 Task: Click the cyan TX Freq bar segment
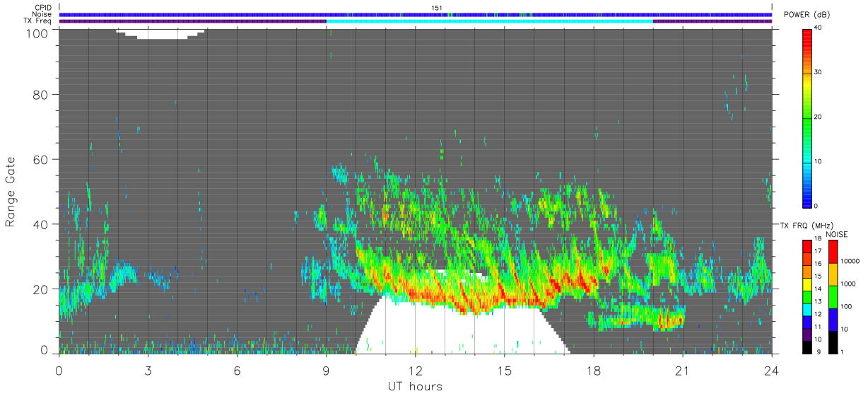click(x=490, y=21)
